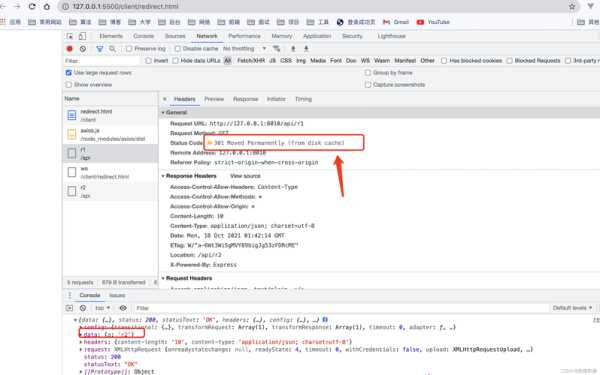Switch to the Sources panel tab

(175, 36)
